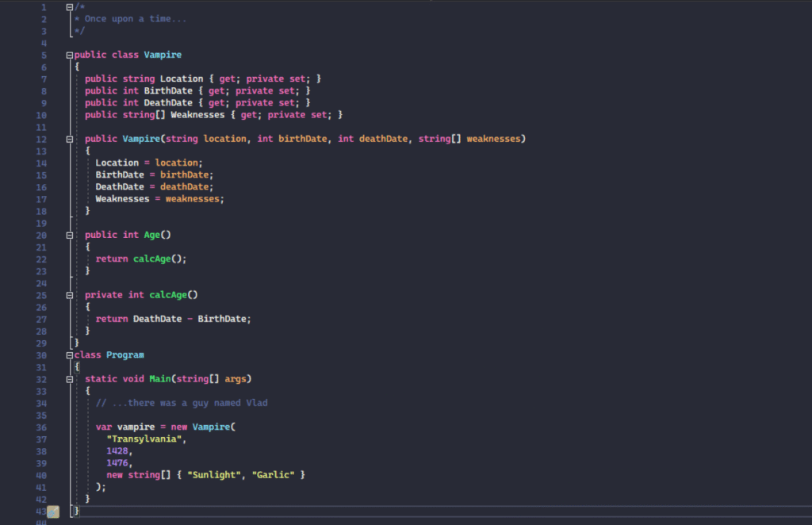
Task: Click BirthDate in the return statement on line 27
Action: pos(222,319)
